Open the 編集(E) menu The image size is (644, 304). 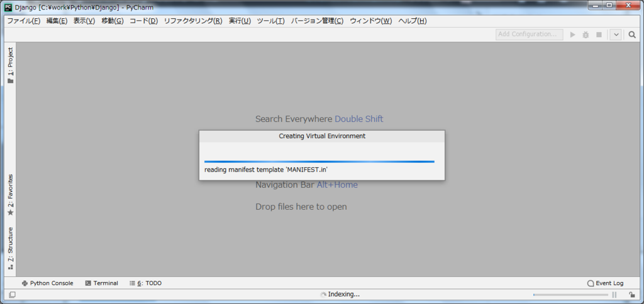click(x=57, y=21)
